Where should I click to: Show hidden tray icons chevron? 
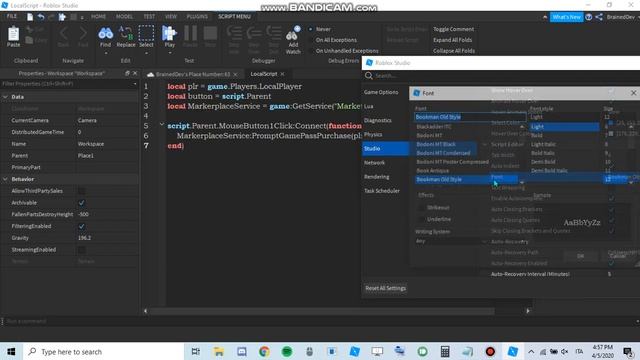coord(531,351)
